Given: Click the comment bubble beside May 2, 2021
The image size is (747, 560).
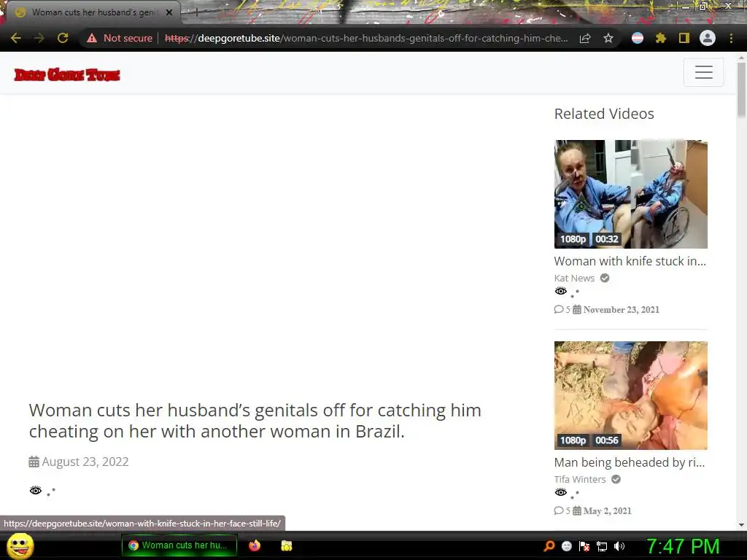Looking at the screenshot, I should tap(559, 511).
